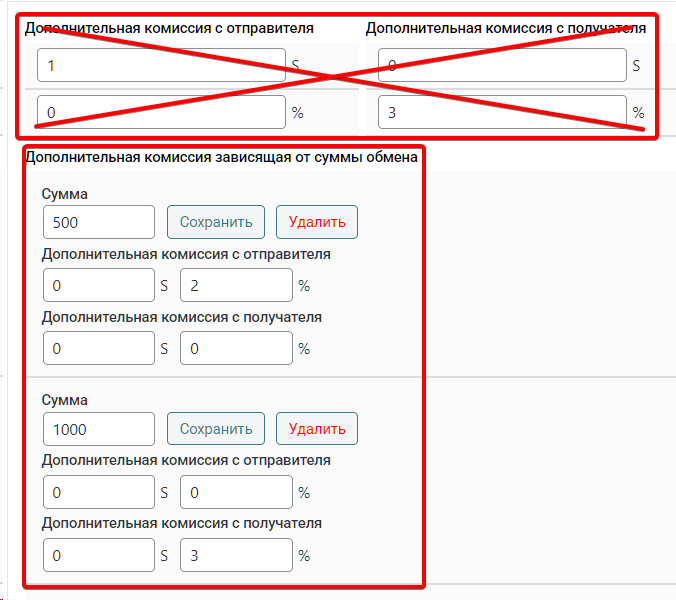Click recipient percent field showing 3 in 1000 tier
676x600 pixels.
click(x=236, y=555)
